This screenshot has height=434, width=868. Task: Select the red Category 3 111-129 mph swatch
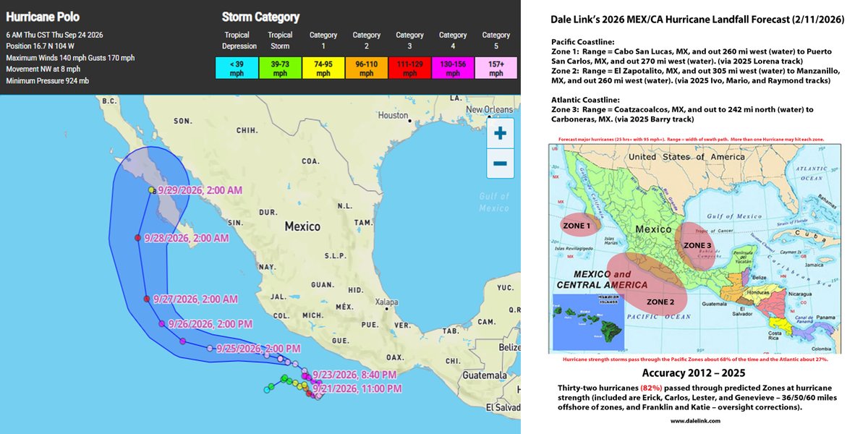point(409,68)
